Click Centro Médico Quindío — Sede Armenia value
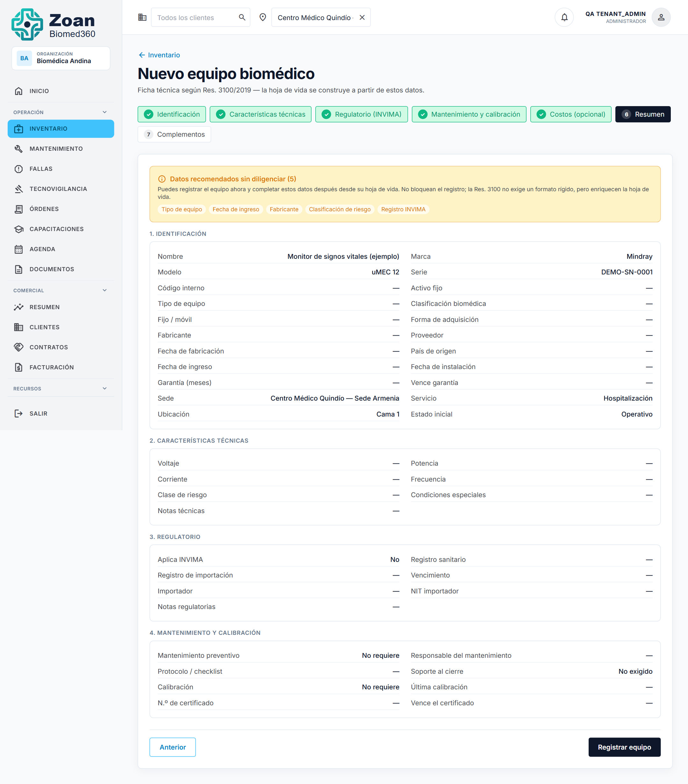The height and width of the screenshot is (784, 688). (x=335, y=398)
